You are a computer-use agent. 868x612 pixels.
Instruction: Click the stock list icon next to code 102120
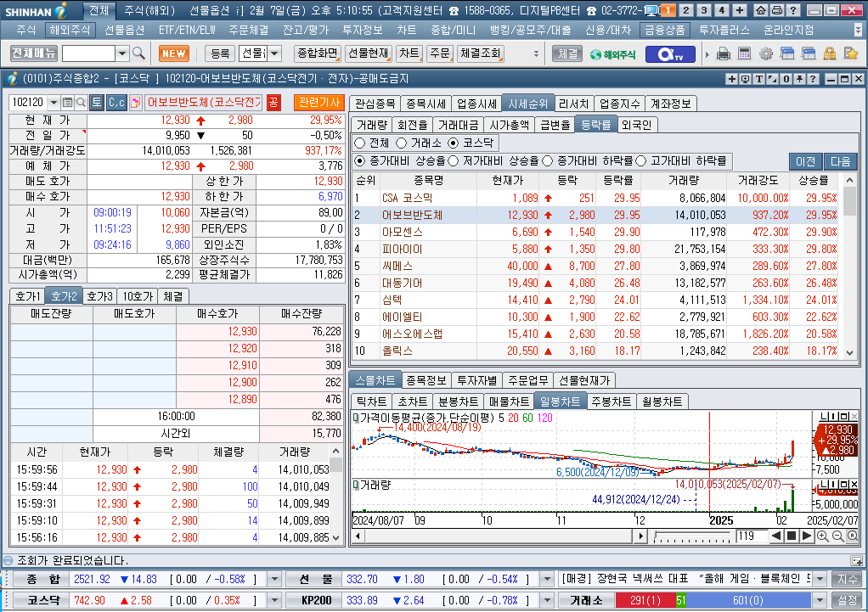pyautogui.click(x=68, y=103)
